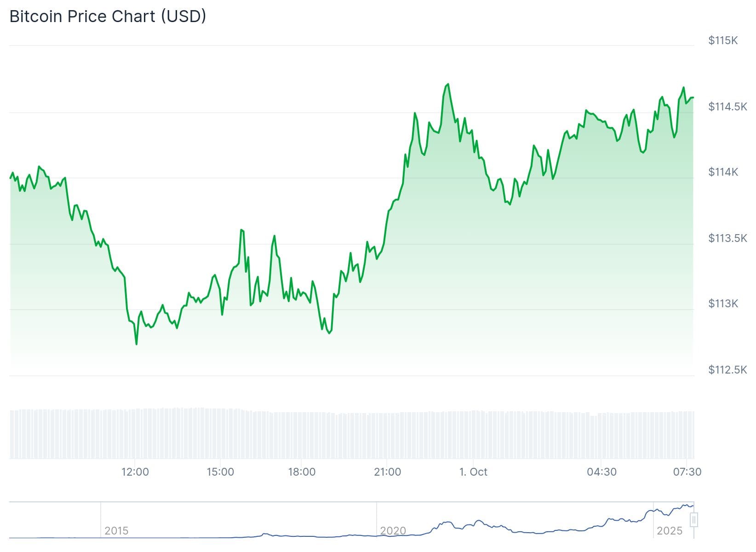Click the volume bars below the price chart
Screen dimensions: 756x552
click(x=352, y=435)
